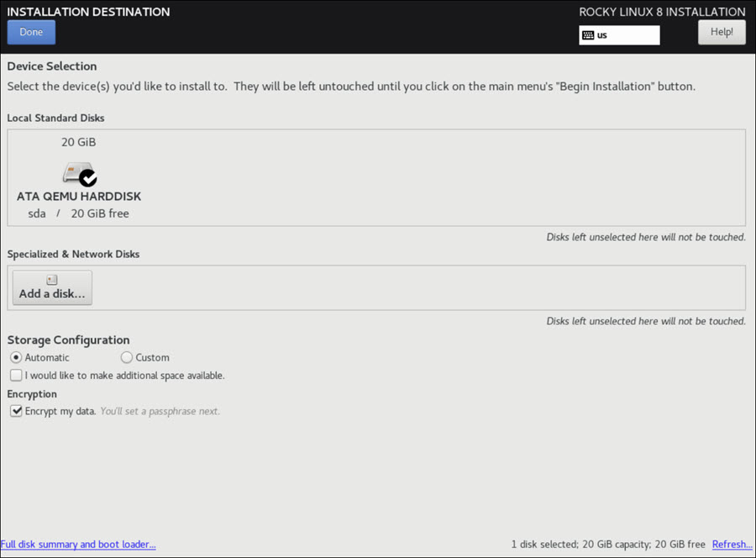Click the Specialized & Network Disks section header

72,254
